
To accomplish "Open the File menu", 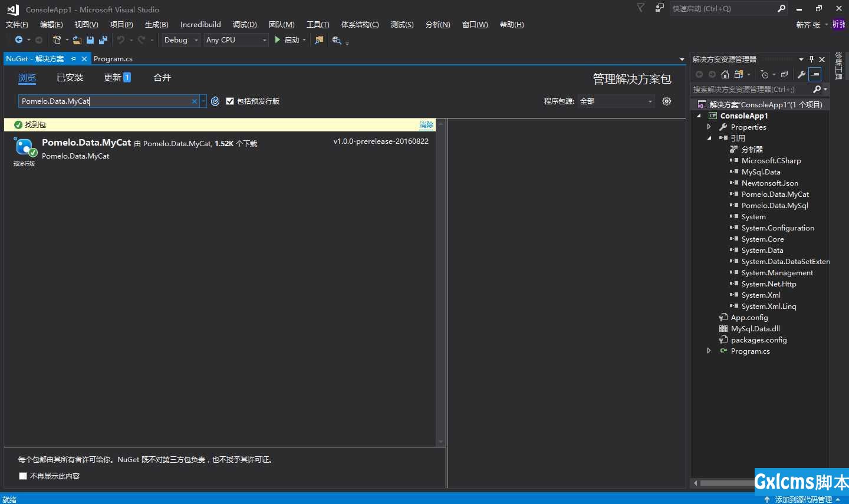I will tap(17, 25).
